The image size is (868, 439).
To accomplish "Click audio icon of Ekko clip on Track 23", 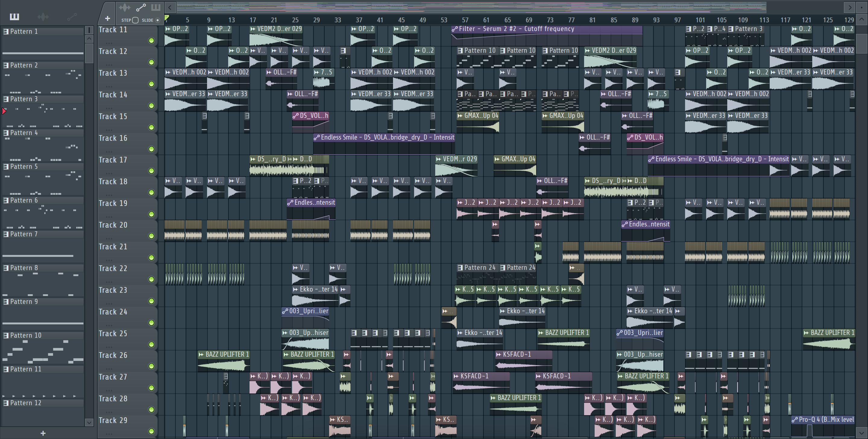I will pos(295,289).
